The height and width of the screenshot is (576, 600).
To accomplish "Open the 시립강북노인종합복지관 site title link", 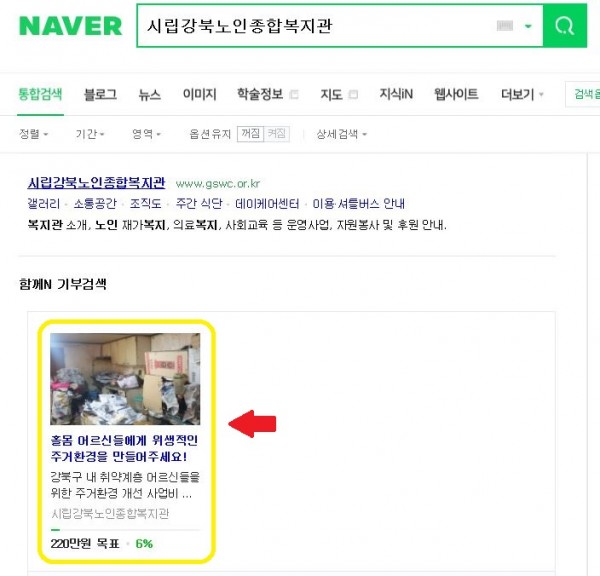I will coord(96,183).
